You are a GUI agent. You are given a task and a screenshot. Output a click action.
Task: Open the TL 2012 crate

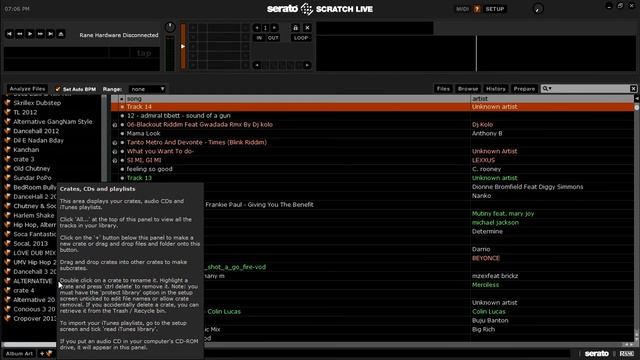coord(25,112)
